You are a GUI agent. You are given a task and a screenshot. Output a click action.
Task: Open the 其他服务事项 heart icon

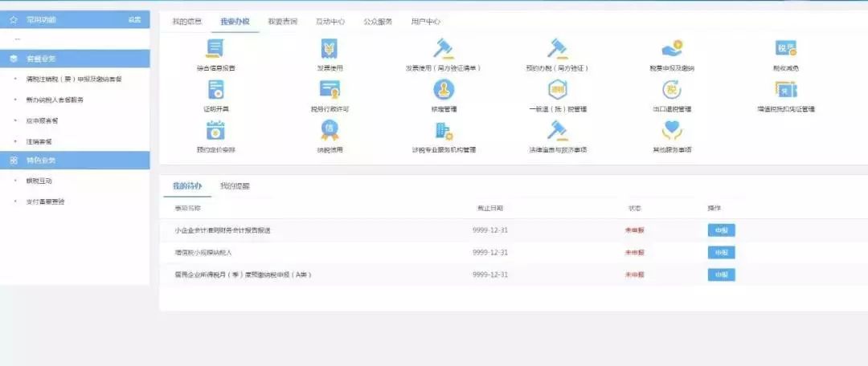pyautogui.click(x=672, y=130)
